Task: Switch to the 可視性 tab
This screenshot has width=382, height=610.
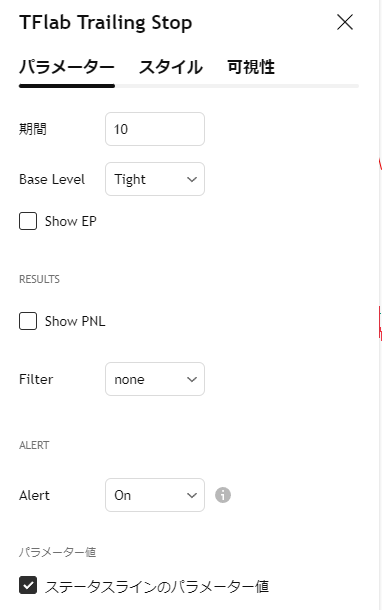Action: click(x=251, y=67)
